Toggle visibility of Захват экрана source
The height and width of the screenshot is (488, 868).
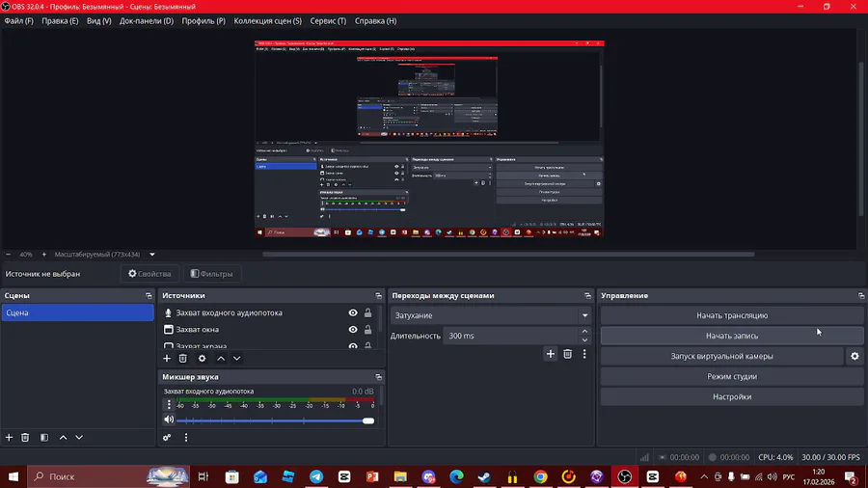[x=353, y=346]
